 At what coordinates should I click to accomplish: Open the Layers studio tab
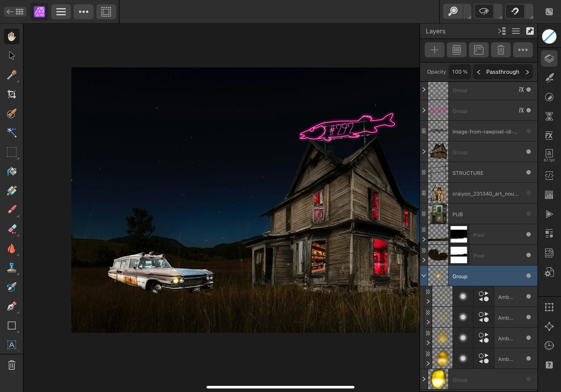point(549,59)
